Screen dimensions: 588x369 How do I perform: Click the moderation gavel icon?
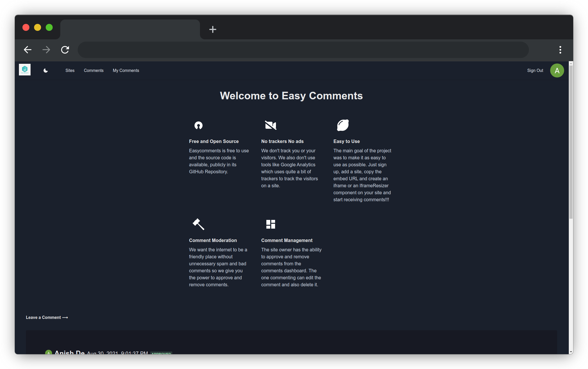pyautogui.click(x=198, y=224)
